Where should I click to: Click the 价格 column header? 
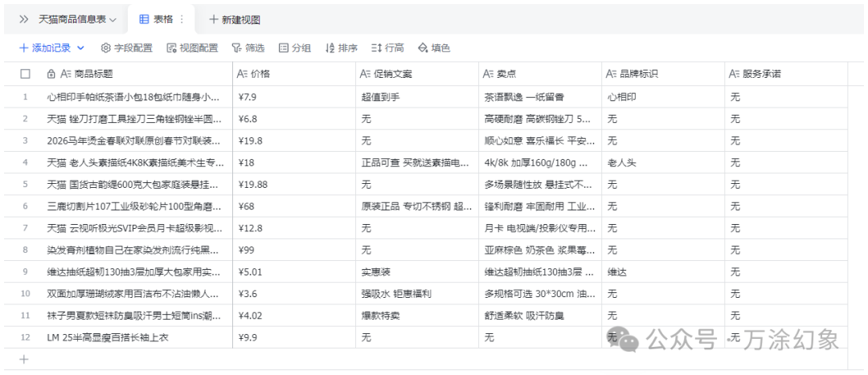294,74
